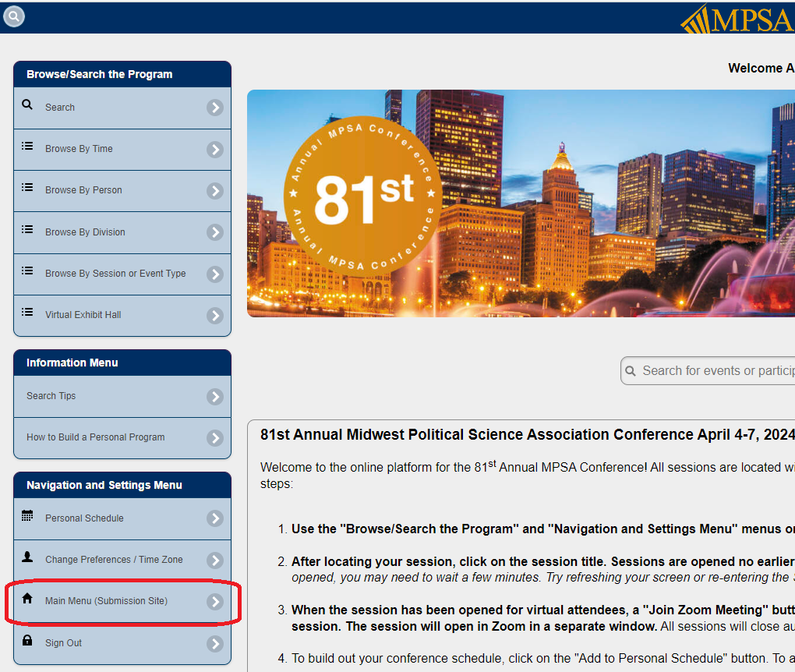The width and height of the screenshot is (795, 672).
Task: Open Browse By Session or Event Type
Action: [x=122, y=274]
